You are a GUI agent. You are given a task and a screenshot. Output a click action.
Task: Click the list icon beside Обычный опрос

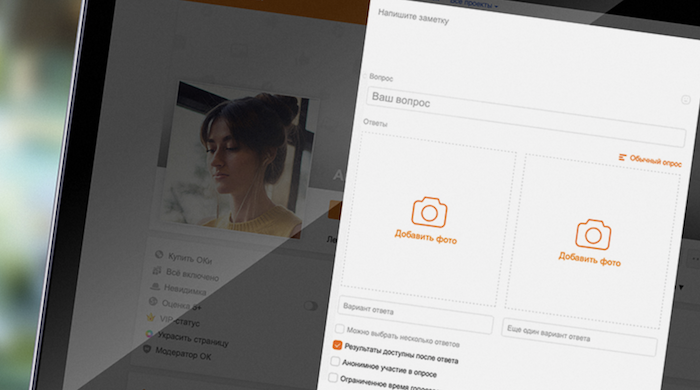(x=622, y=157)
